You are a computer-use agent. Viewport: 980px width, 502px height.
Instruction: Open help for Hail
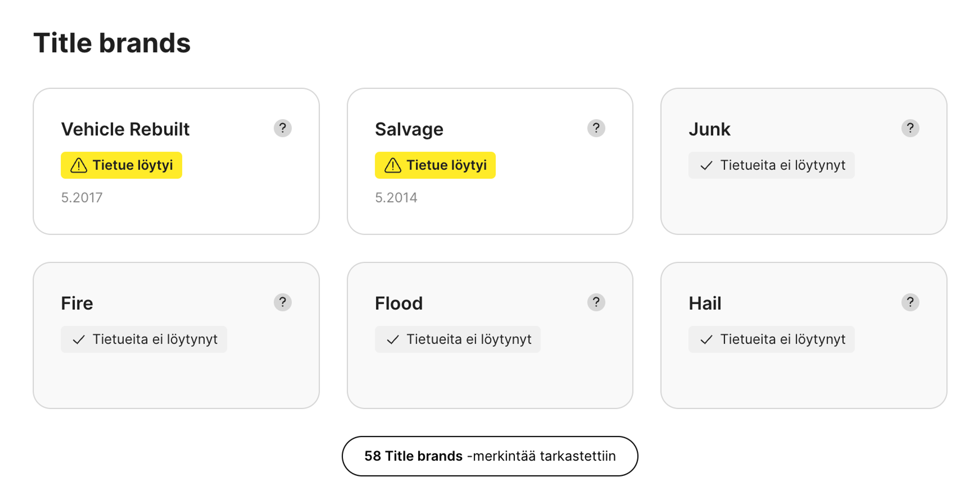tap(910, 302)
